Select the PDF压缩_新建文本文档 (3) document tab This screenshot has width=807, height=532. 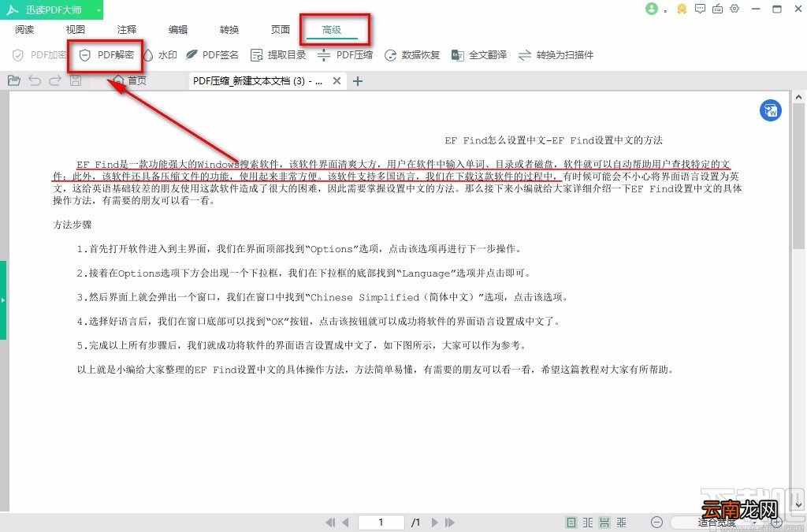[258, 80]
